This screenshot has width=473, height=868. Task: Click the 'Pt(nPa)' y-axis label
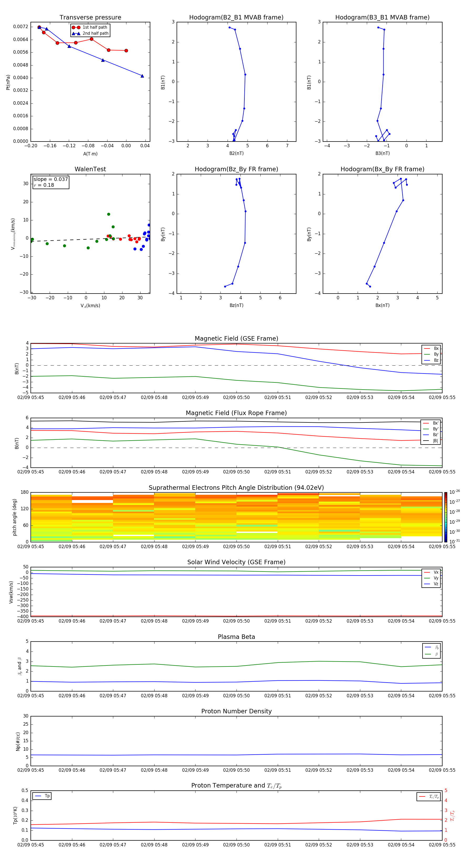8,82
